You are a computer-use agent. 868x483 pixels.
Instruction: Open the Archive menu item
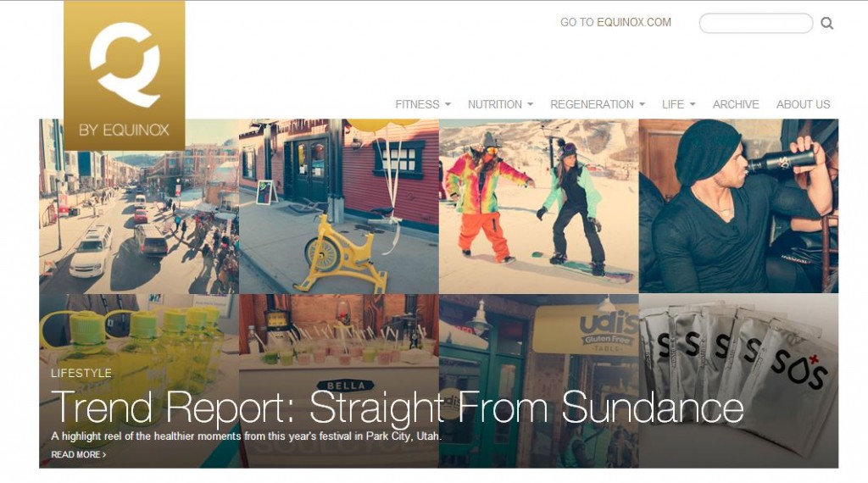[736, 104]
